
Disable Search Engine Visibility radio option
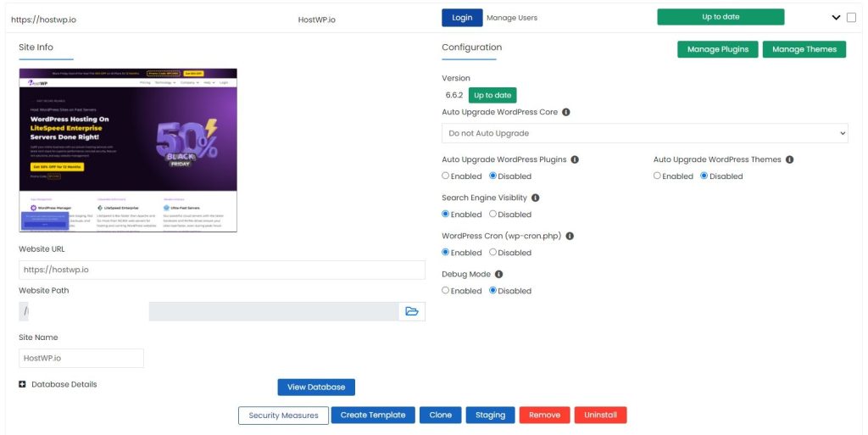pyautogui.click(x=493, y=215)
